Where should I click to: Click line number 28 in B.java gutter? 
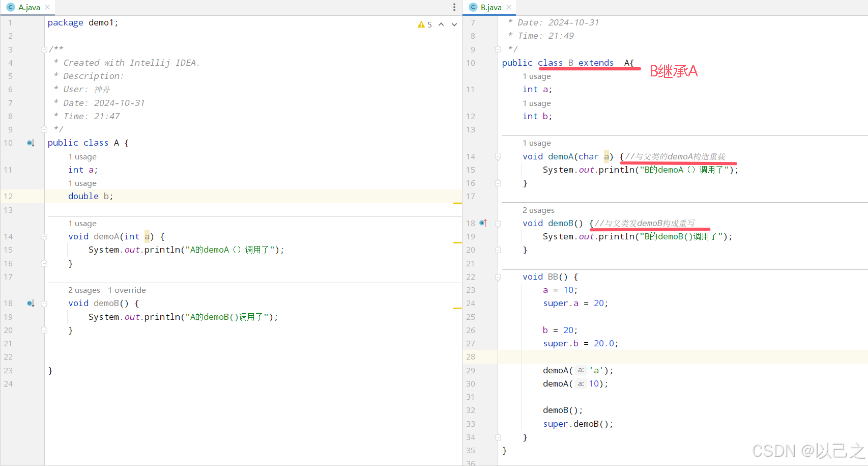471,357
